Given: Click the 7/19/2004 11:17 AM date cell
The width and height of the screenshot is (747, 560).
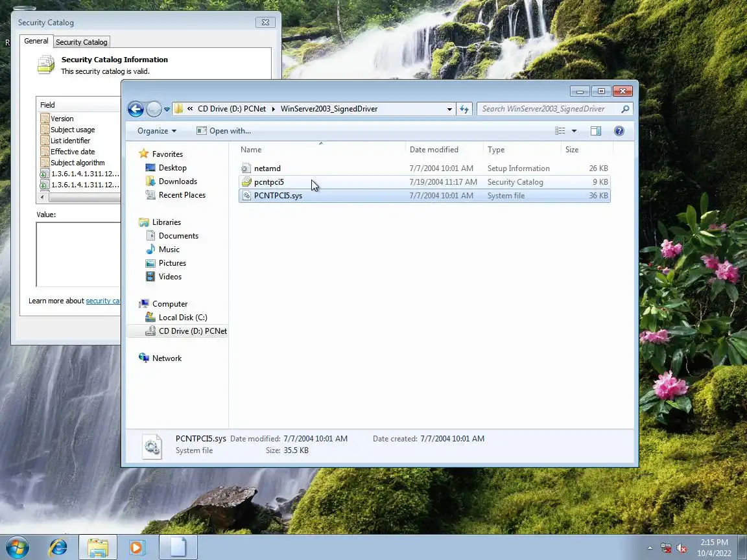Looking at the screenshot, I should pos(443,182).
